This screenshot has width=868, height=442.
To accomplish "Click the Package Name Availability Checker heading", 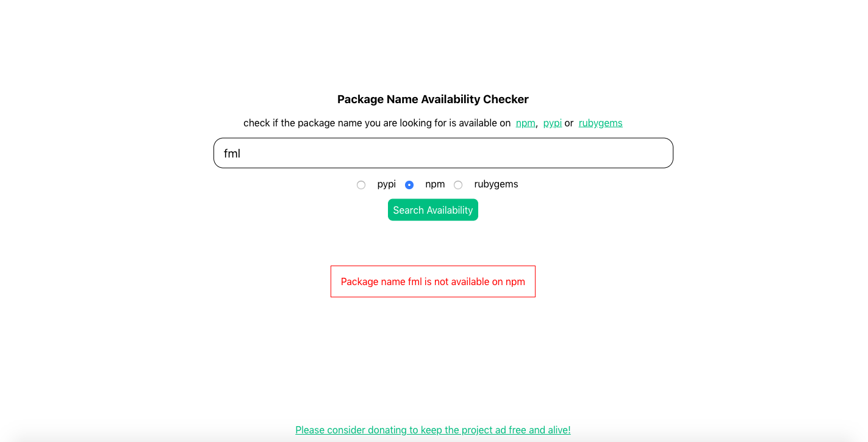I will pyautogui.click(x=433, y=99).
